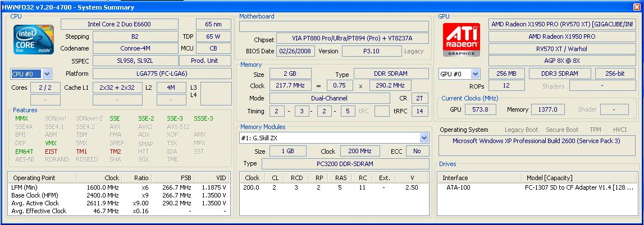
Task: Click the MMX feature flag
Action: 21,118
